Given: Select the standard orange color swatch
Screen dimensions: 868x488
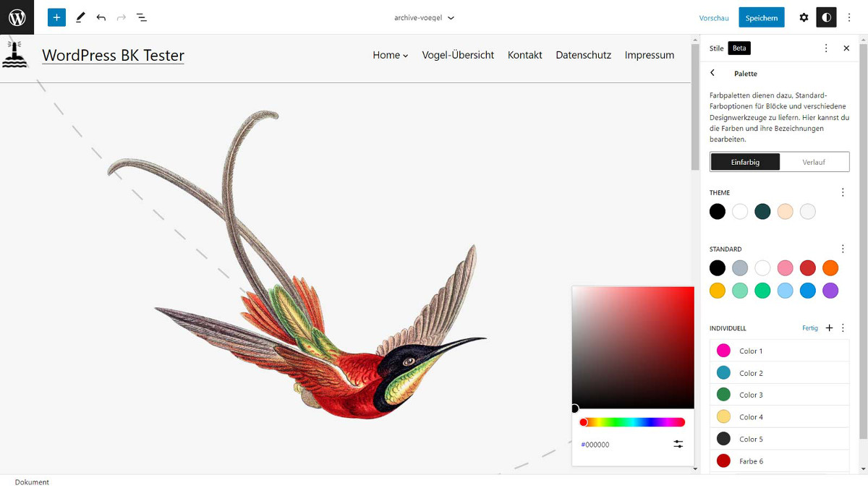Looking at the screenshot, I should (x=830, y=268).
